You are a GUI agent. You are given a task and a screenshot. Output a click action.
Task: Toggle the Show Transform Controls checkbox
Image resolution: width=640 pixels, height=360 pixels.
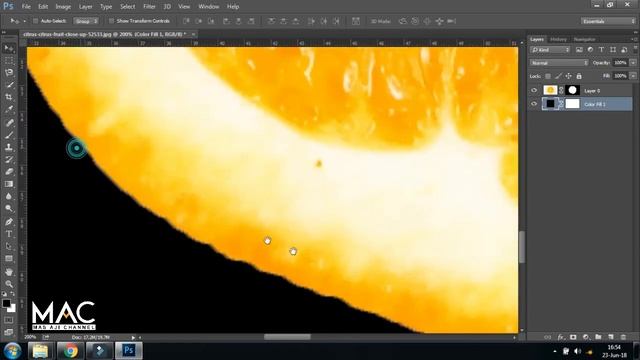(x=111, y=21)
